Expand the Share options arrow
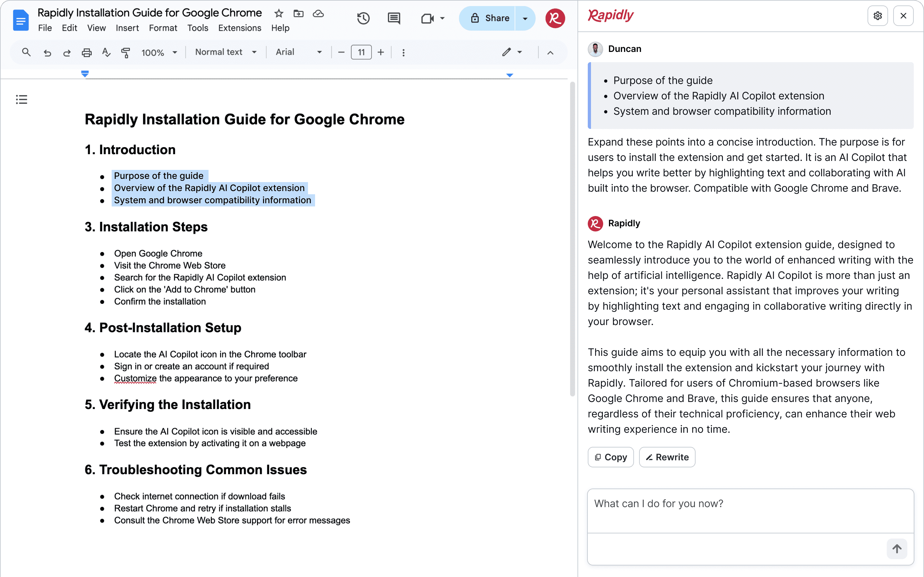Viewport: 924px width, 577px height. click(x=525, y=18)
